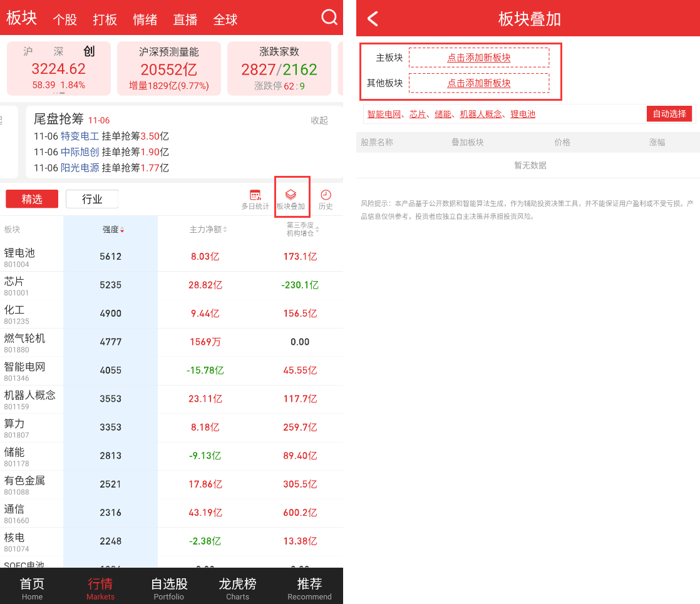The height and width of the screenshot is (604, 700).
Task: Sort by 强度 column arrow
Action: [x=122, y=230]
